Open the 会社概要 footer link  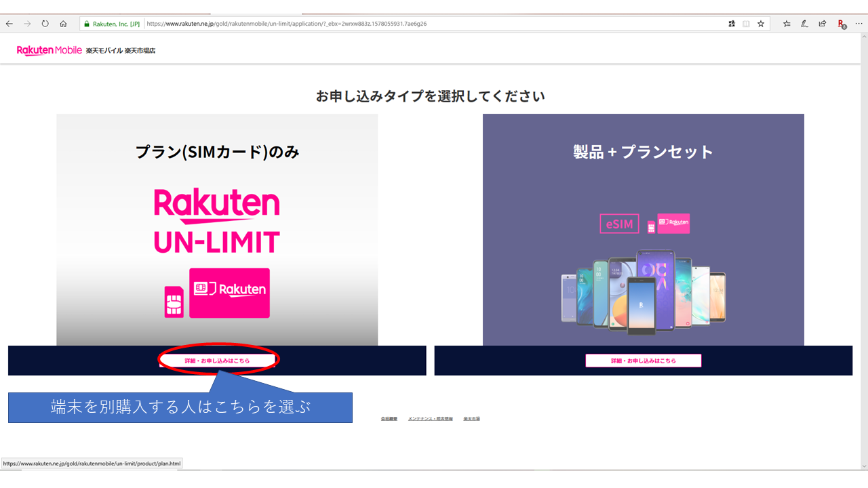coord(389,419)
